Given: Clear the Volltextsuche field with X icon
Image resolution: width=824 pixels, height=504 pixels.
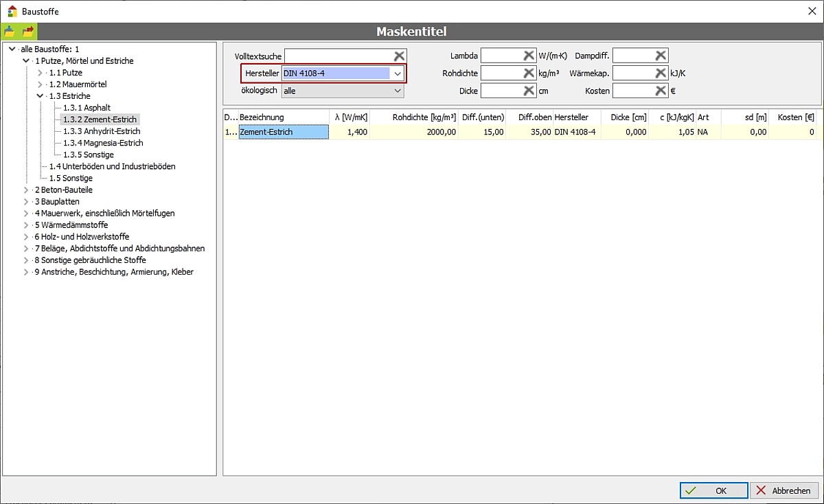Looking at the screenshot, I should coord(399,56).
